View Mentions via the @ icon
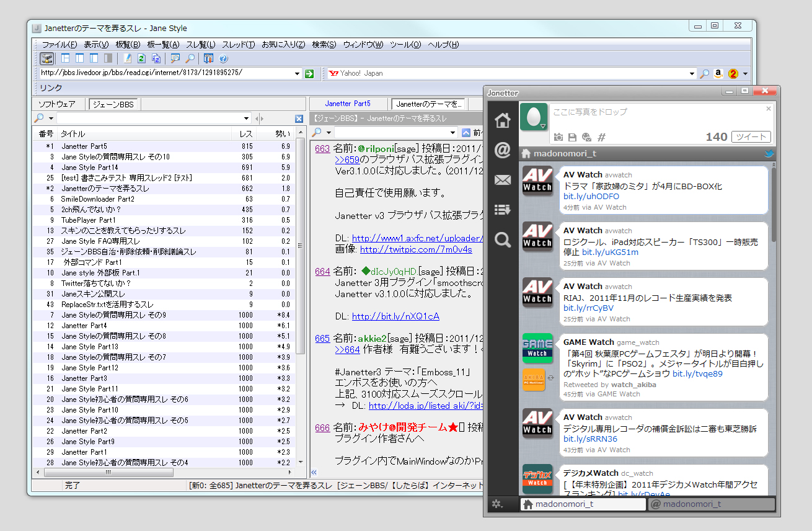 (x=502, y=151)
